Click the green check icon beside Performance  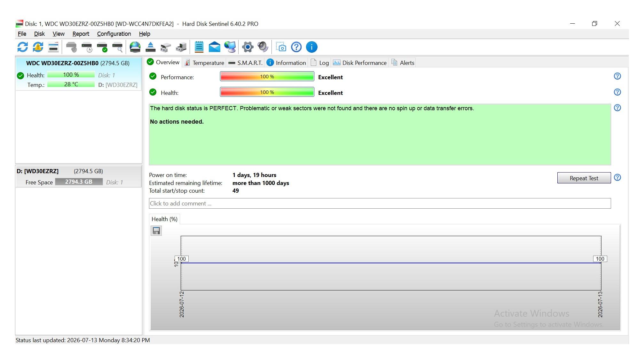153,76
